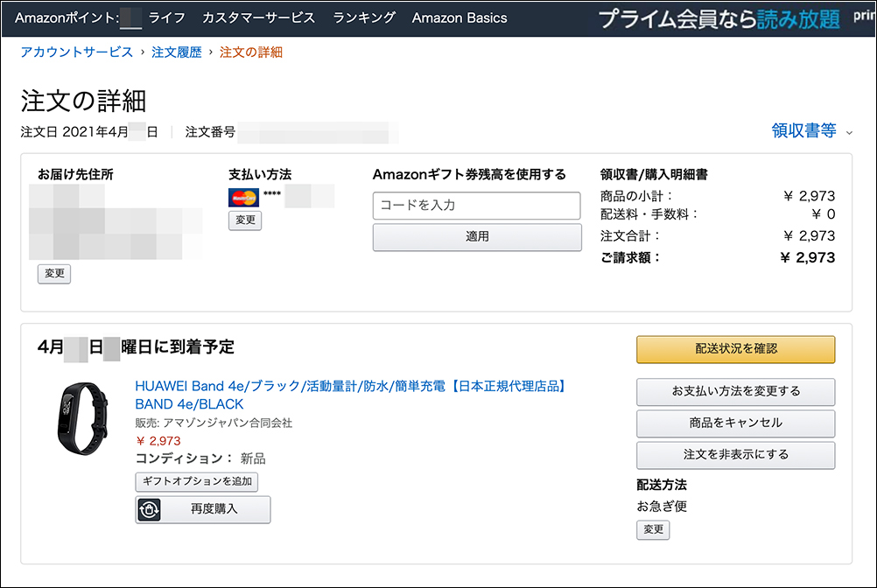The height and width of the screenshot is (588, 877).
Task: Click the seller text アマゾンジャパン合同会社
Action: pos(228,423)
